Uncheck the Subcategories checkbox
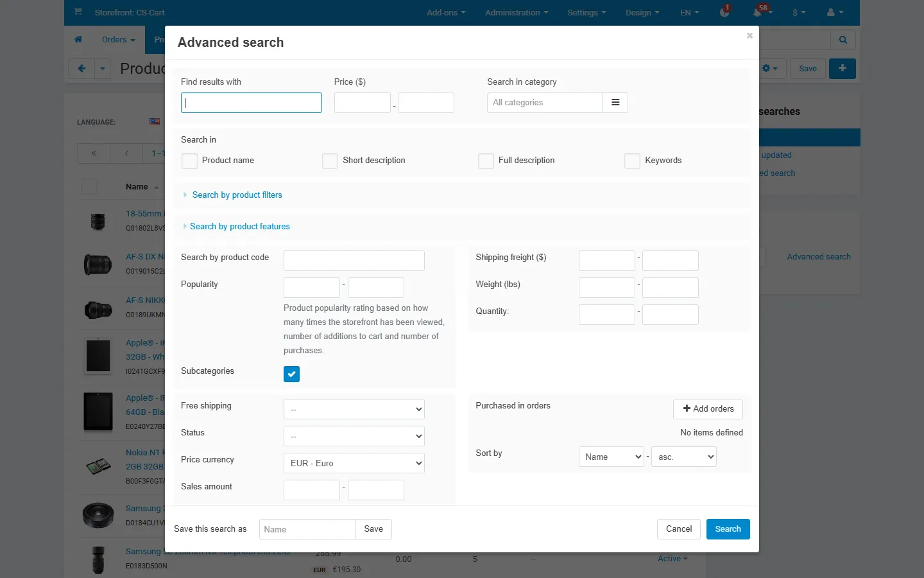924x578 pixels. click(x=291, y=374)
